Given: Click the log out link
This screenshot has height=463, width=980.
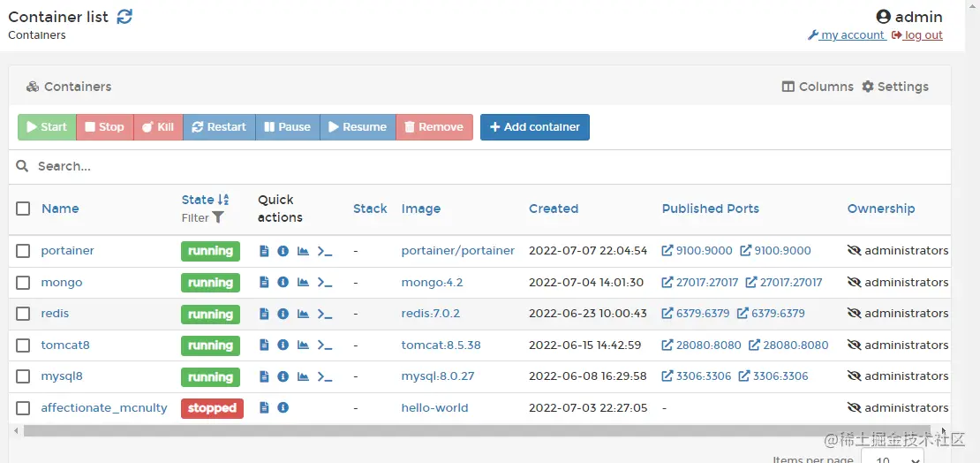Looking at the screenshot, I should [x=917, y=35].
